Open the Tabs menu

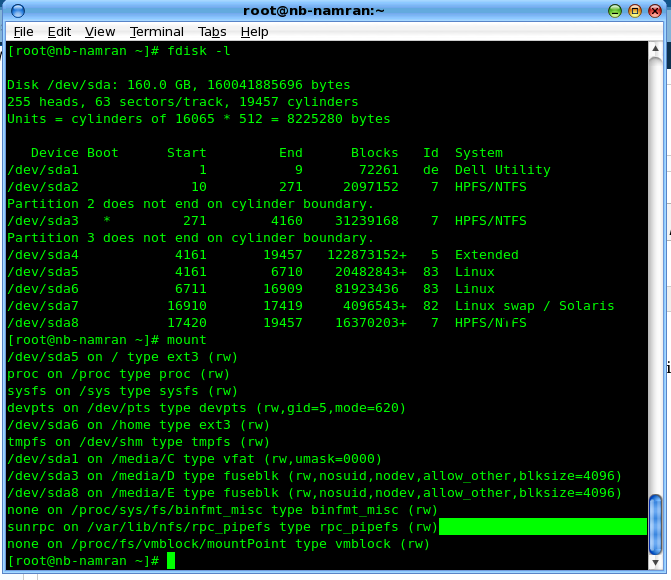coord(212,32)
